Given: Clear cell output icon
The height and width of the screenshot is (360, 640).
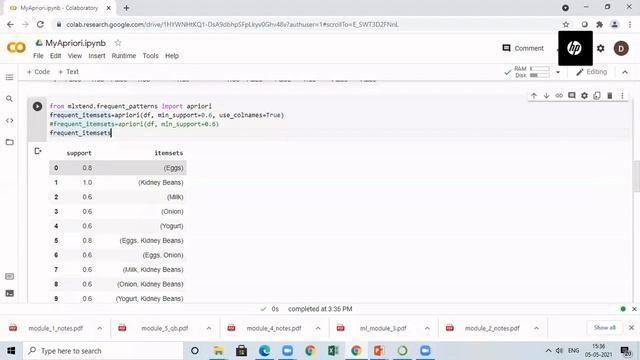Looking at the screenshot, I should coord(38,151).
